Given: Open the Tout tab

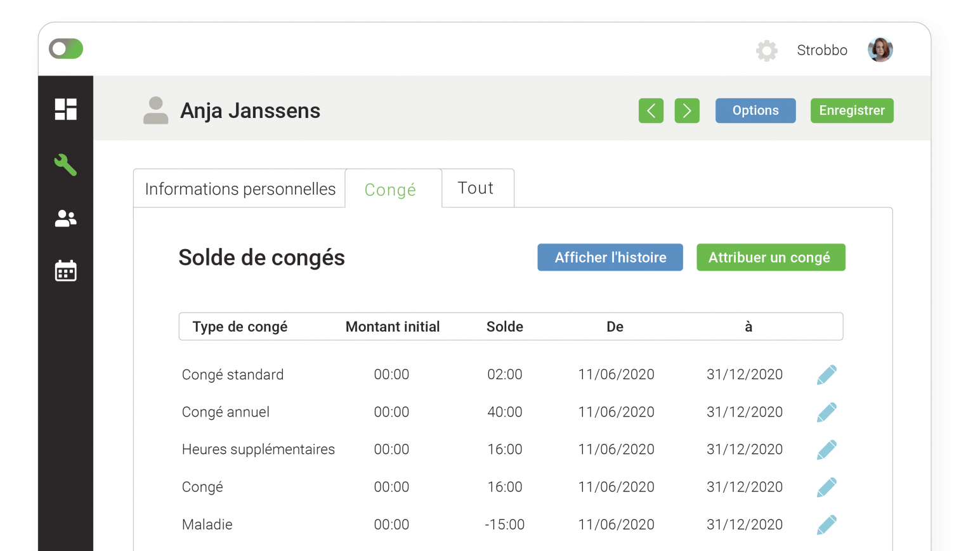Looking at the screenshot, I should click(477, 188).
